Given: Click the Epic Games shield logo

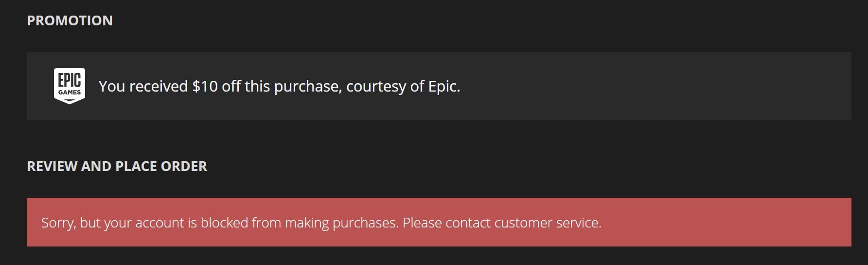Looking at the screenshot, I should [70, 86].
